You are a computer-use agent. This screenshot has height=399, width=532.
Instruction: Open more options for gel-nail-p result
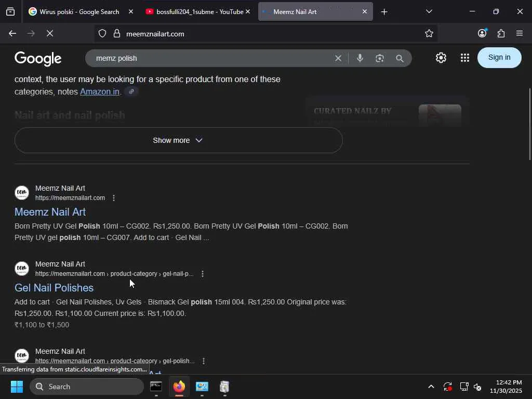point(203,273)
